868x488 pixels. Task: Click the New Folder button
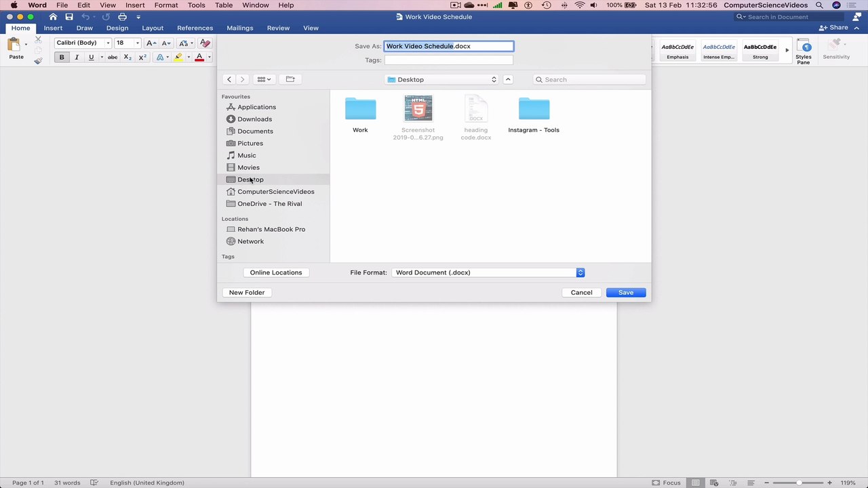(247, 292)
